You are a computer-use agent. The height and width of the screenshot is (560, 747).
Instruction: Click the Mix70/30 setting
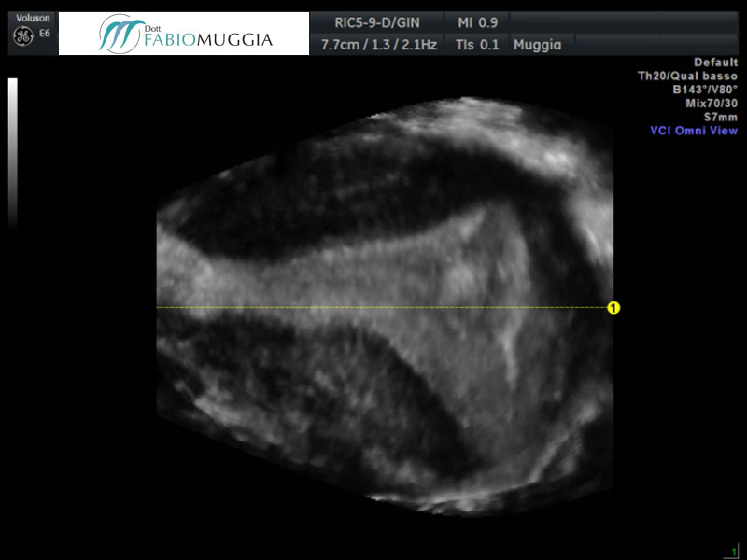tap(712, 104)
